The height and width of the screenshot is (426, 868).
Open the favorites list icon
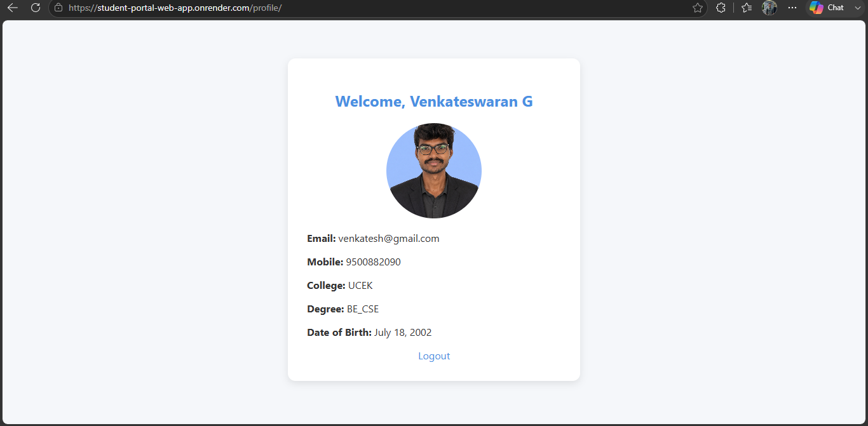[747, 8]
